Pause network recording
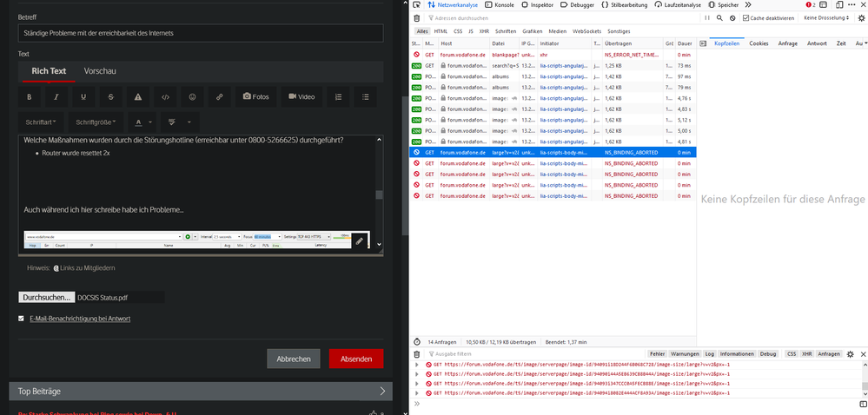The image size is (868, 415). (707, 18)
